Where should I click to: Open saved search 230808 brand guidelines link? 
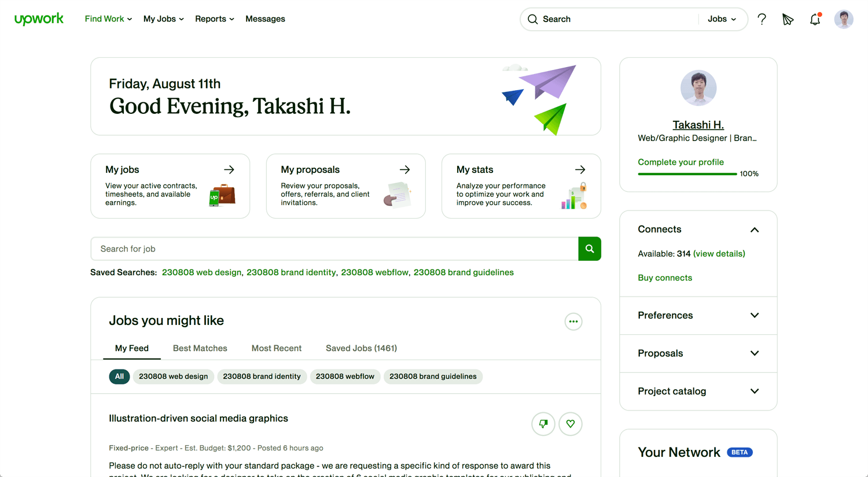[464, 272]
